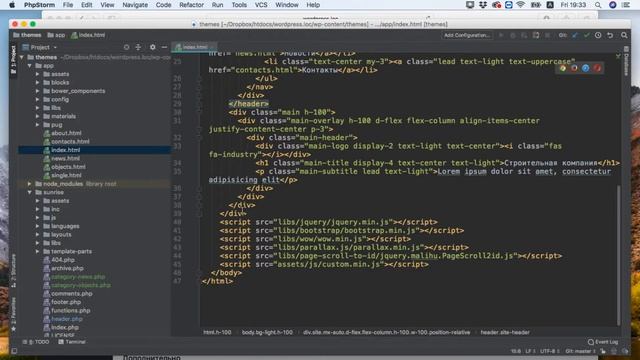Collapse the sunrise folder
The width and height of the screenshot is (640, 360).
point(30,192)
